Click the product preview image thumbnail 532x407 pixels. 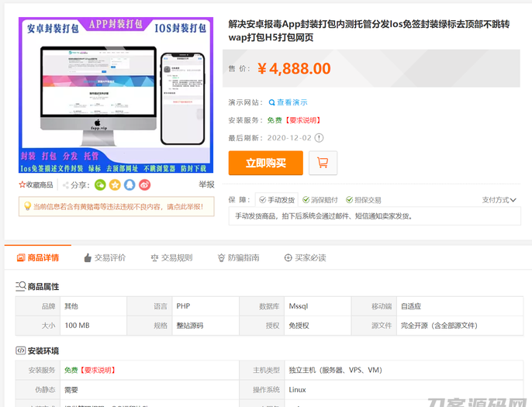(x=116, y=95)
